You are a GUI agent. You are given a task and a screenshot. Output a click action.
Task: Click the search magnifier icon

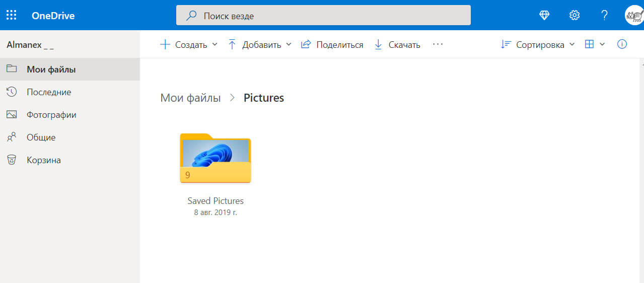click(191, 16)
